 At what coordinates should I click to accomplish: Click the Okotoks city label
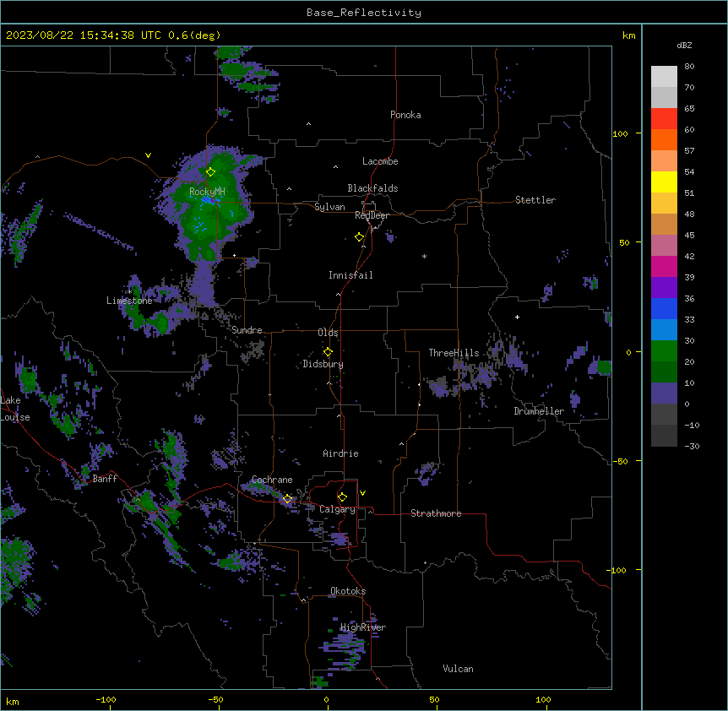coord(348,591)
